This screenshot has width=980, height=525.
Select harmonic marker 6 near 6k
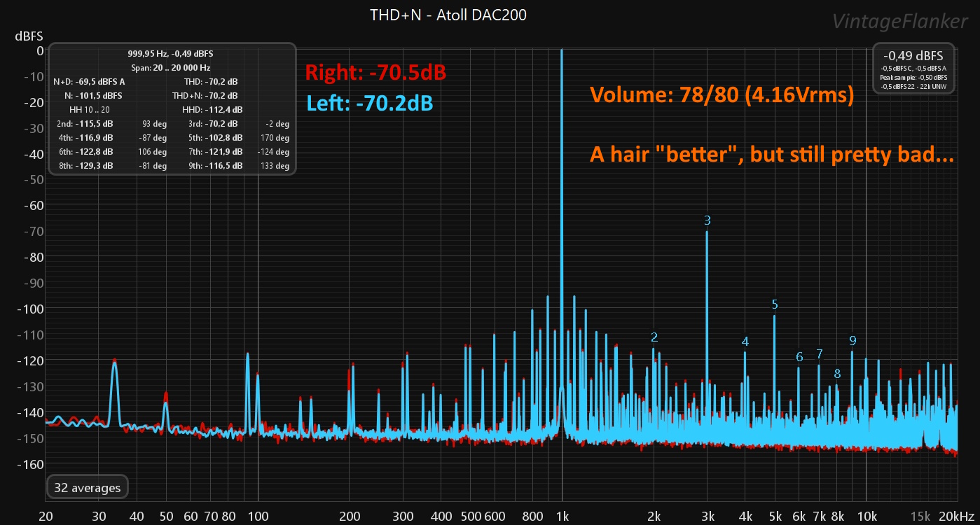coord(799,357)
